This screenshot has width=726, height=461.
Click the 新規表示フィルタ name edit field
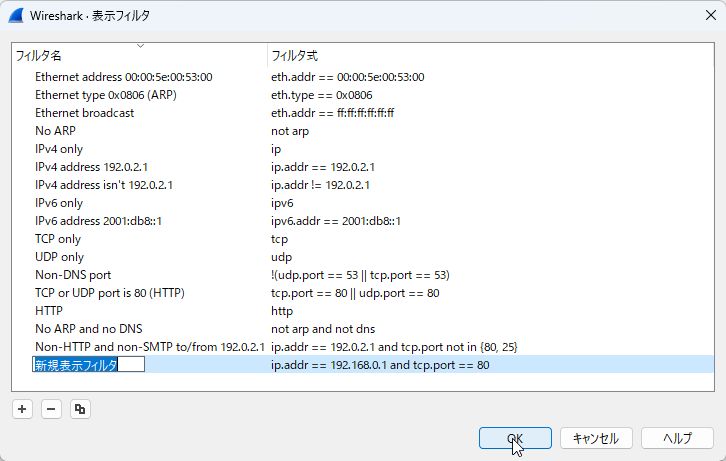(x=88, y=365)
